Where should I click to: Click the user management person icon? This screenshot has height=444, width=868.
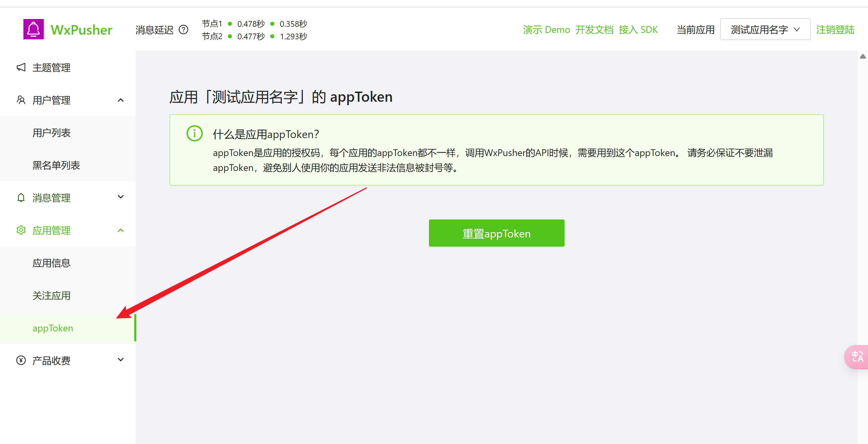[x=21, y=100]
